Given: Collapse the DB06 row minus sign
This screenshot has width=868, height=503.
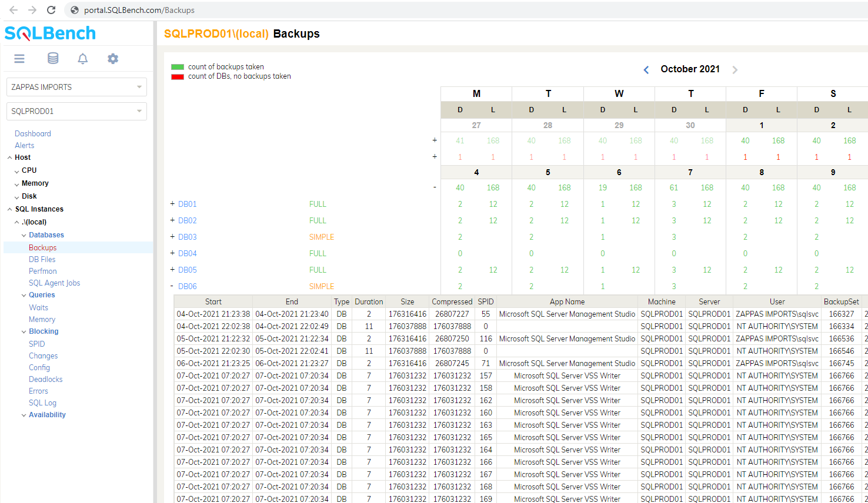Looking at the screenshot, I should tap(172, 286).
